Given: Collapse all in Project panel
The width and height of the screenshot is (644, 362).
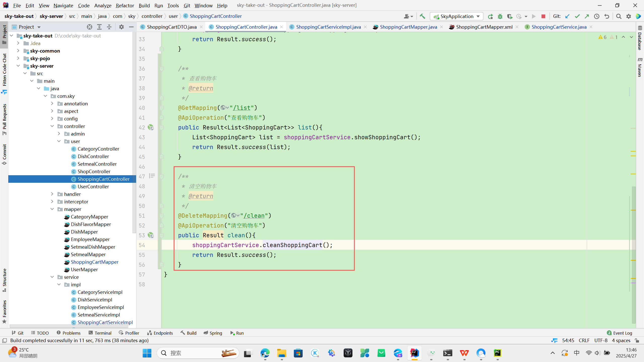Looking at the screenshot, I should point(109,27).
